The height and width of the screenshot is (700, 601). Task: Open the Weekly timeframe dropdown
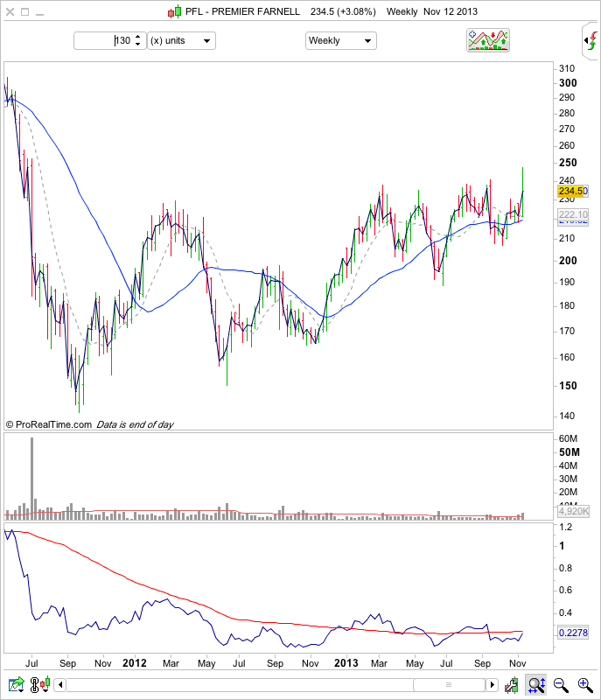(341, 40)
